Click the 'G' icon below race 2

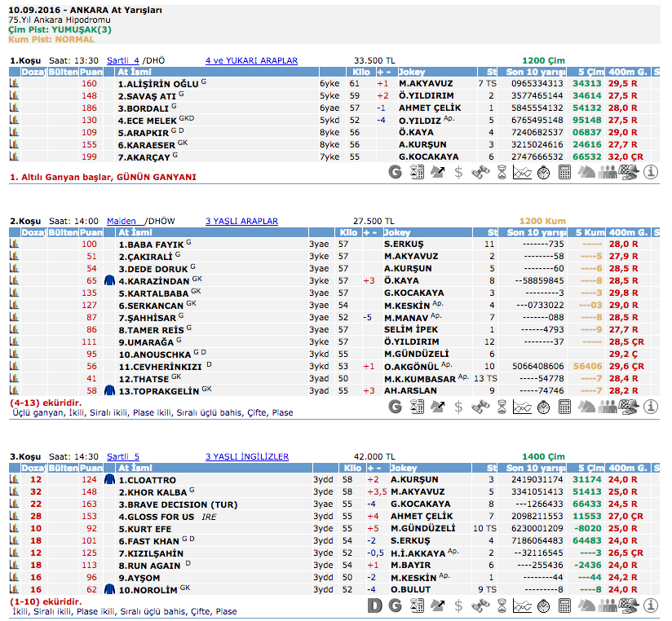click(396, 406)
